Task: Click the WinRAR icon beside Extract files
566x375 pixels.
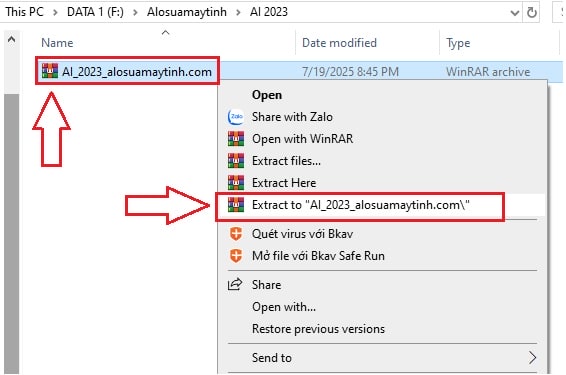Action: (x=236, y=161)
